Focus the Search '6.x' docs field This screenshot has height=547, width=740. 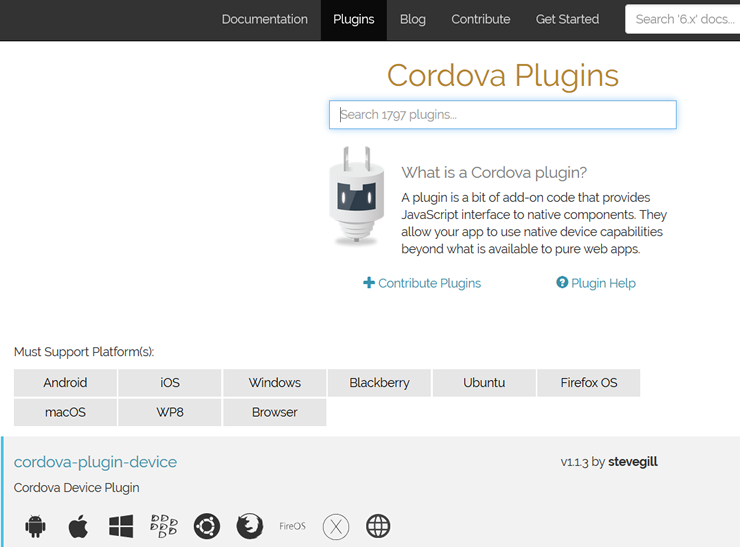click(x=682, y=19)
